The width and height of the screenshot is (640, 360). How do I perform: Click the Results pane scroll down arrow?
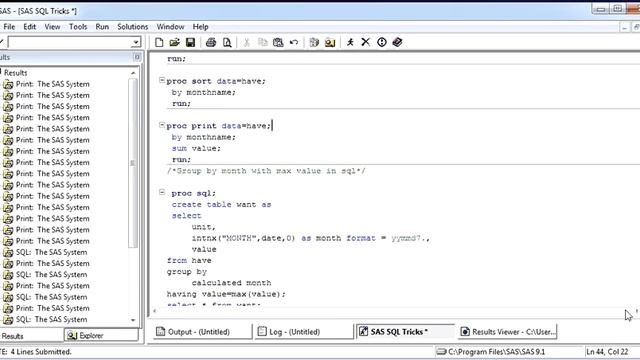[133, 320]
